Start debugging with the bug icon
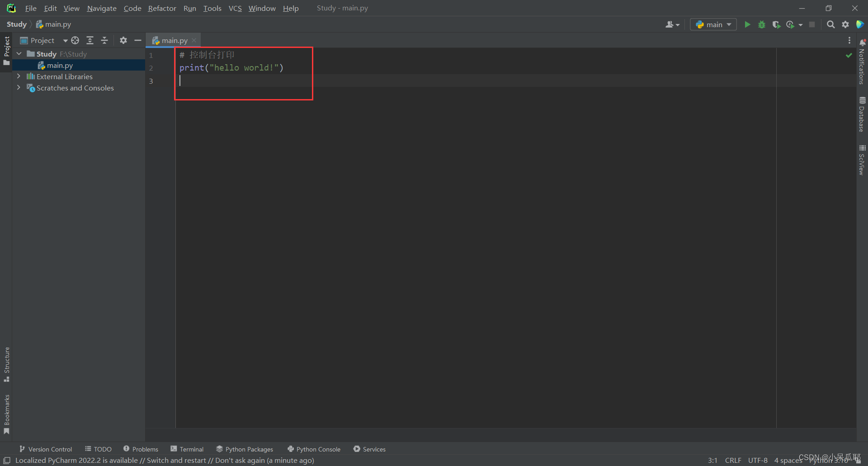This screenshot has height=466, width=868. pos(762,24)
